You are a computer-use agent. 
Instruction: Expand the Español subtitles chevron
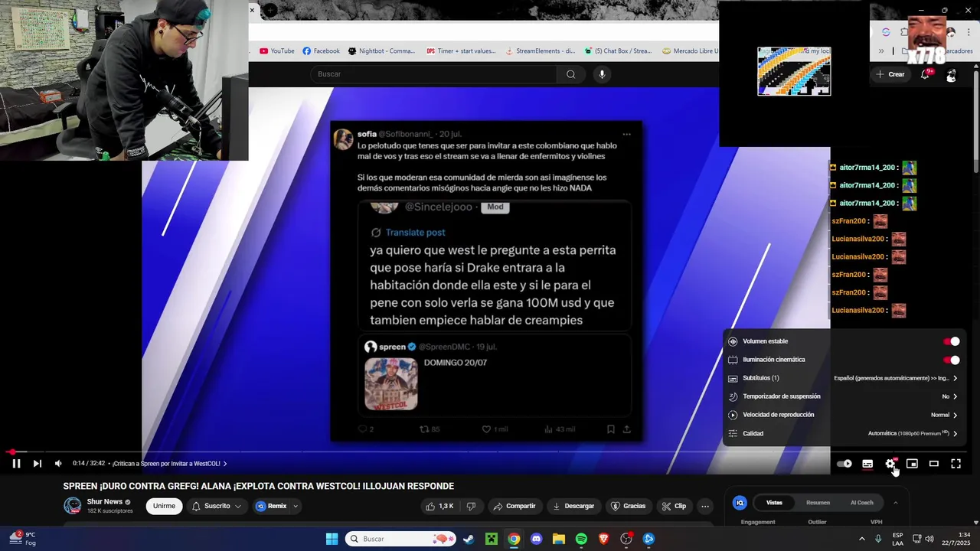[x=955, y=378]
